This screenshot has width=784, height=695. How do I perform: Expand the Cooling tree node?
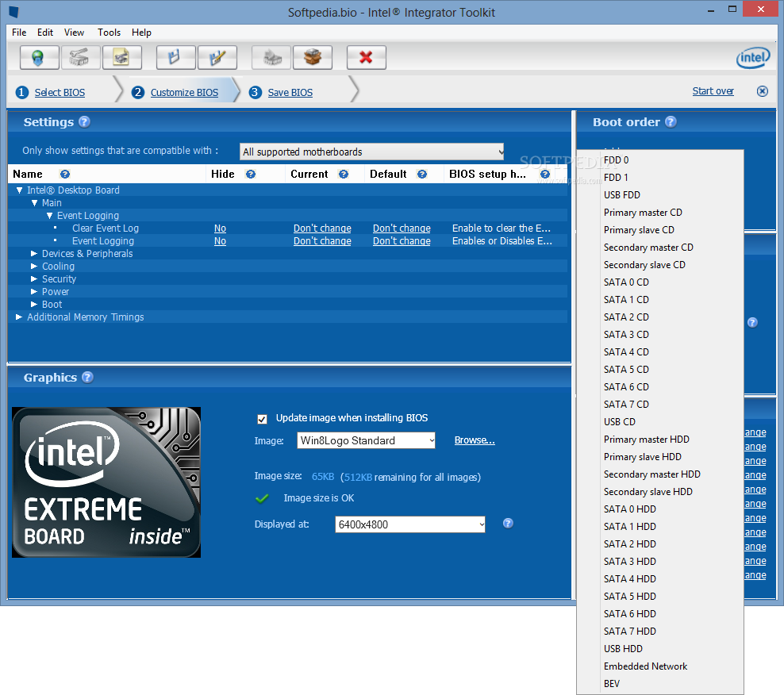34,266
